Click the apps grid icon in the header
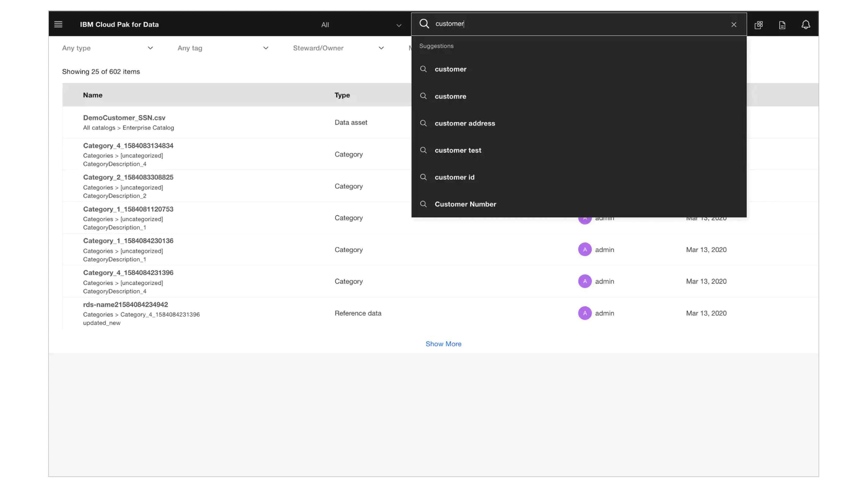This screenshot has height=488, width=868. [x=759, y=25]
